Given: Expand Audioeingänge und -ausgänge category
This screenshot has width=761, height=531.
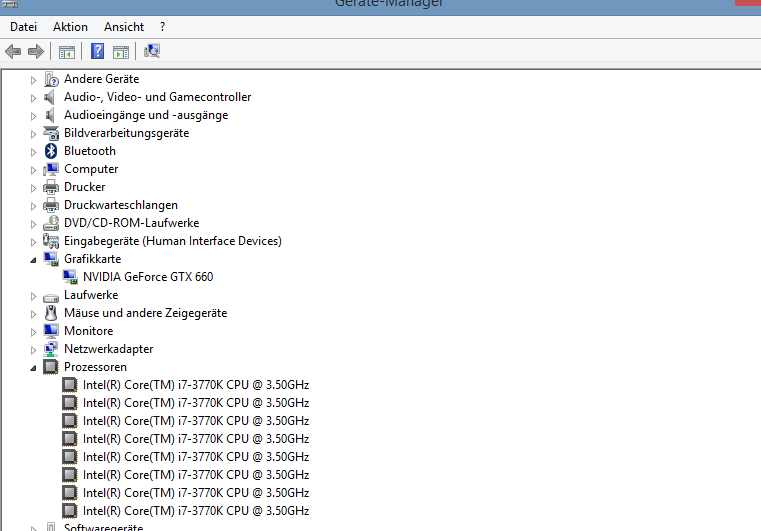Looking at the screenshot, I should coord(33,116).
